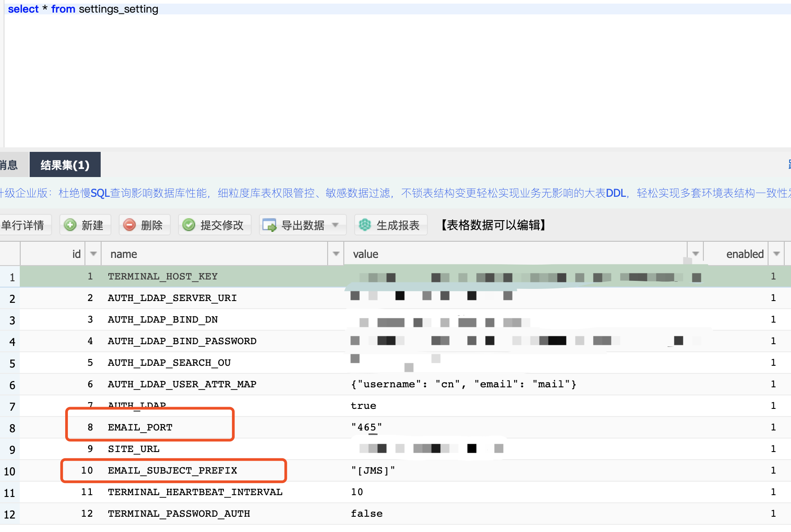Click the 提交修改 button label
Screen dimensions: 791x532
[x=222, y=225]
